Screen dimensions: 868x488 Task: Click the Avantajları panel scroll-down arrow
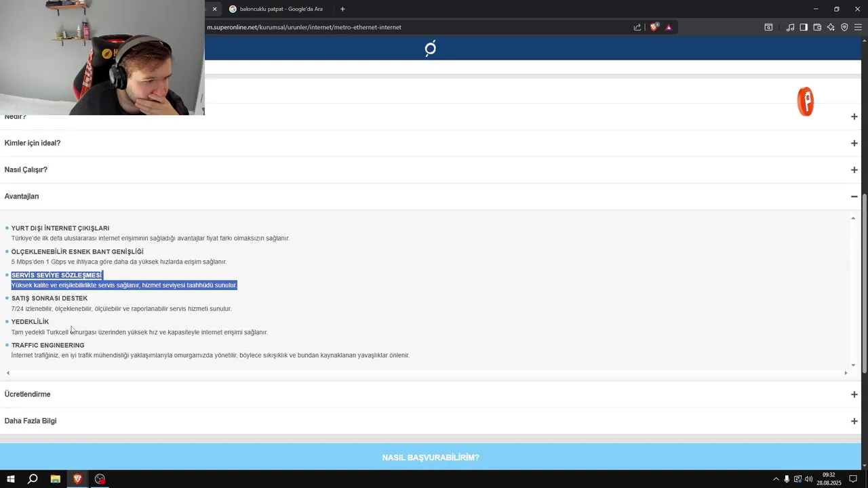(x=853, y=365)
